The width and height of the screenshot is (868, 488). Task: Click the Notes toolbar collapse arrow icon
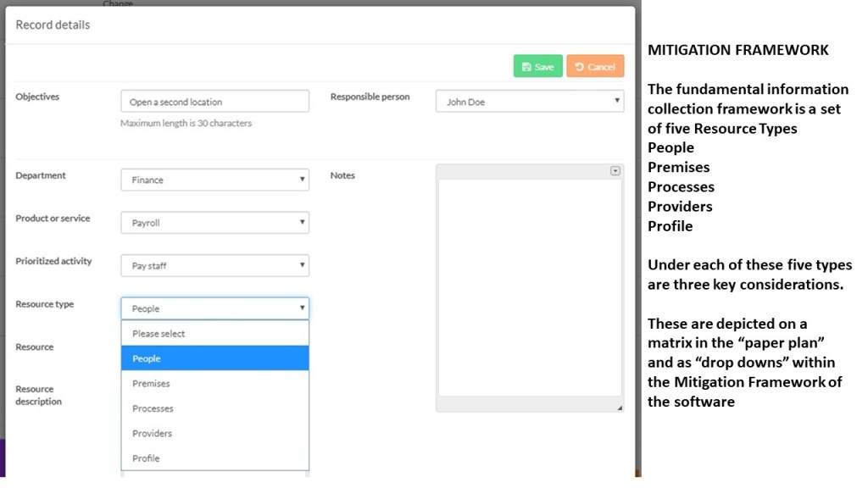click(x=615, y=171)
